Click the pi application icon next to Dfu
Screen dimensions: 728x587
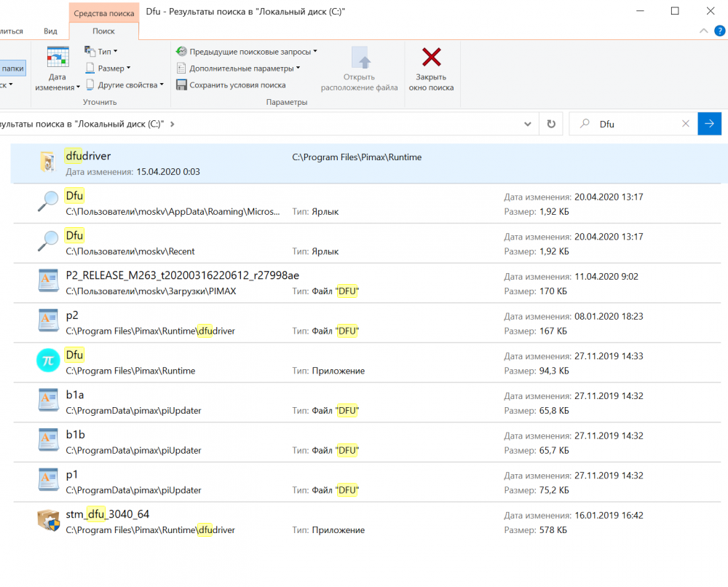coord(48,360)
